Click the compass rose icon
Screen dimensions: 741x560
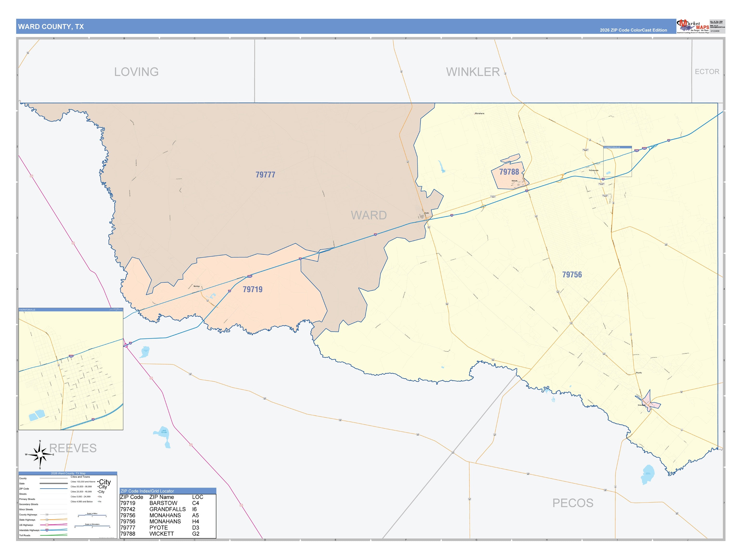(40, 454)
